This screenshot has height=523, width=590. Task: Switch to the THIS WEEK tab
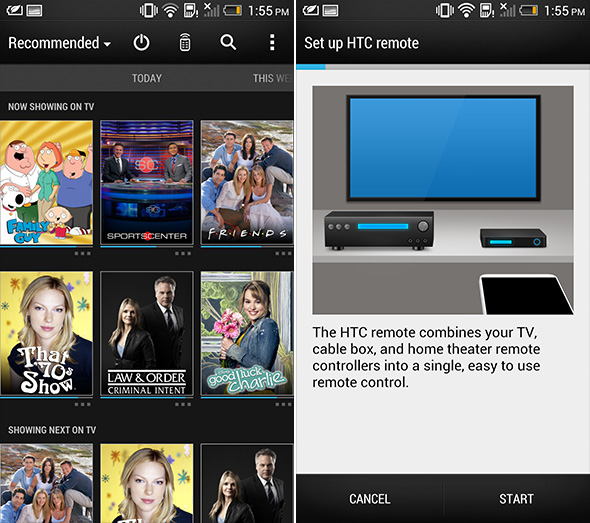pyautogui.click(x=272, y=78)
